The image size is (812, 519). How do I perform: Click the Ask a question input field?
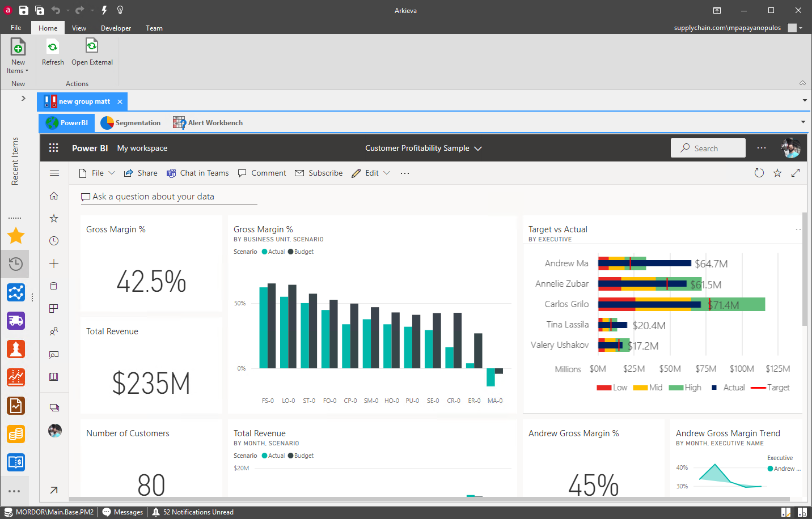coord(169,197)
